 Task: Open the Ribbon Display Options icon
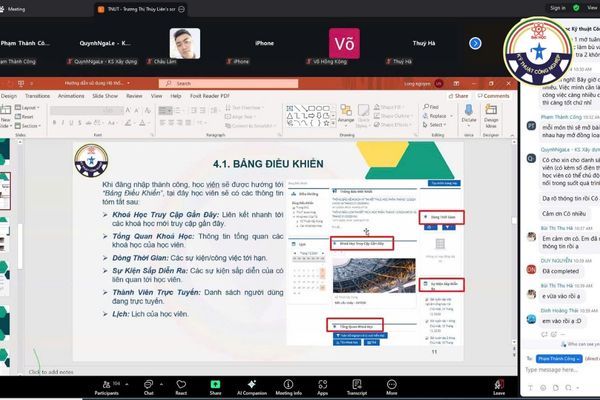point(456,83)
